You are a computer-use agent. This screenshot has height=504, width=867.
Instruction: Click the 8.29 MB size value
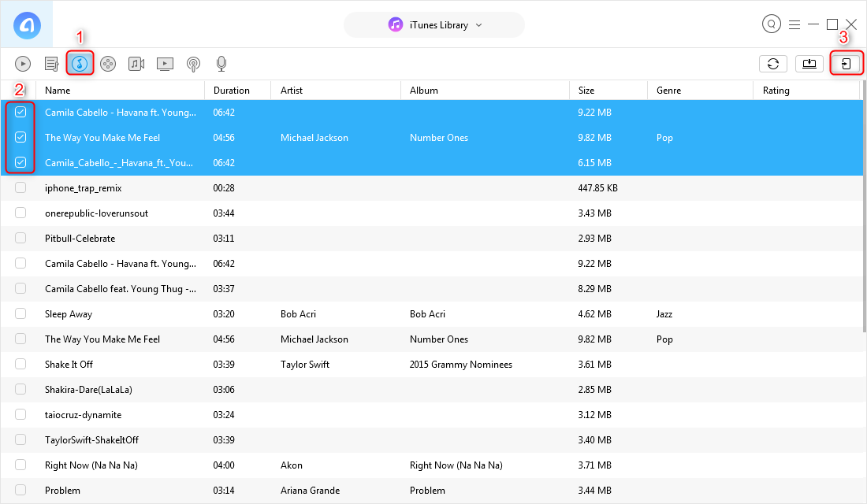point(594,288)
